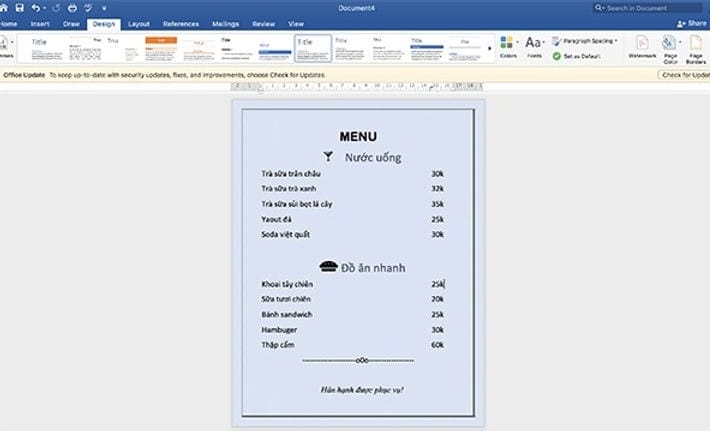Click the 'Hambuger' menu item
710x431 pixels.
click(279, 330)
